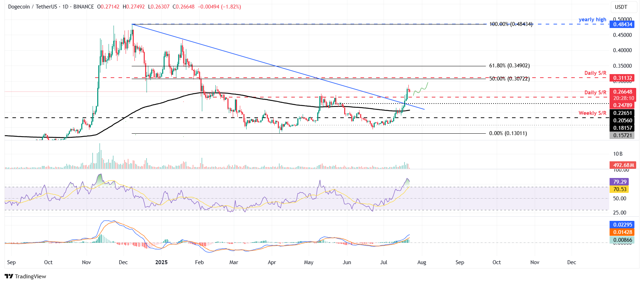Click the Aug label on time axis
Viewport: 644px width, 284px height.
click(422, 262)
